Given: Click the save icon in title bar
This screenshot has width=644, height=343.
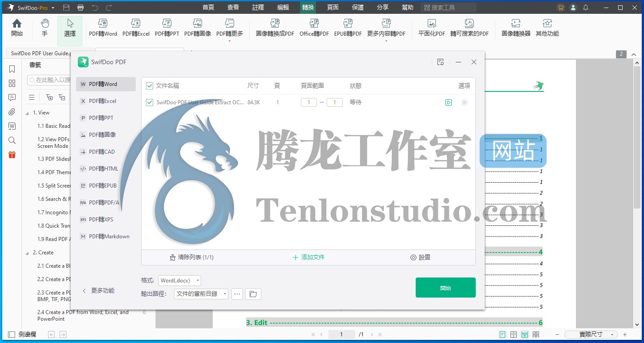Looking at the screenshot, I should click(x=66, y=8).
